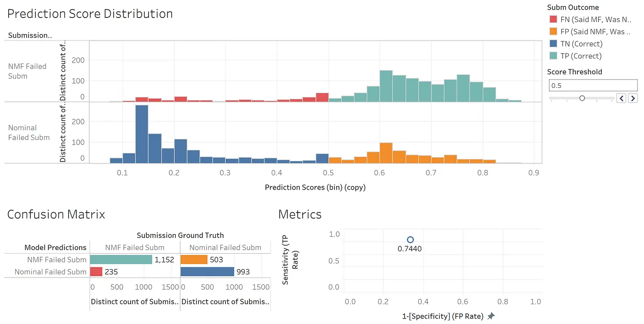
Task: Click the tallest blue histogram bar
Action: pyautogui.click(x=142, y=134)
